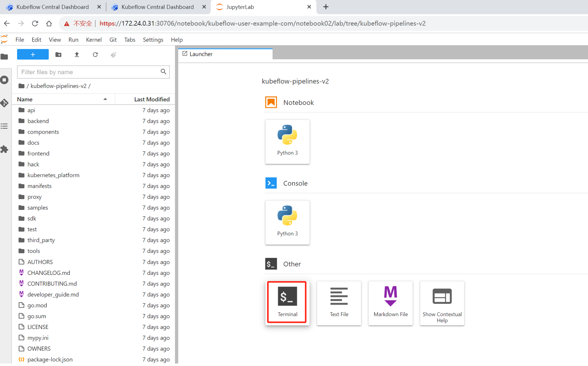Screen dimensions: 588x366
Task: Click the search icon in file filter
Action: 163,72
